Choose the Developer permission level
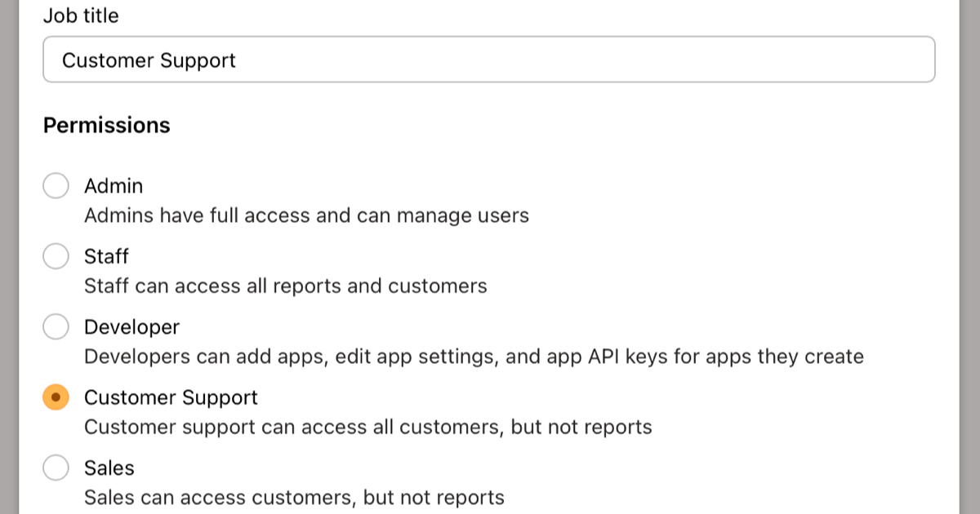Viewport: 980px width, 514px height. (56, 326)
